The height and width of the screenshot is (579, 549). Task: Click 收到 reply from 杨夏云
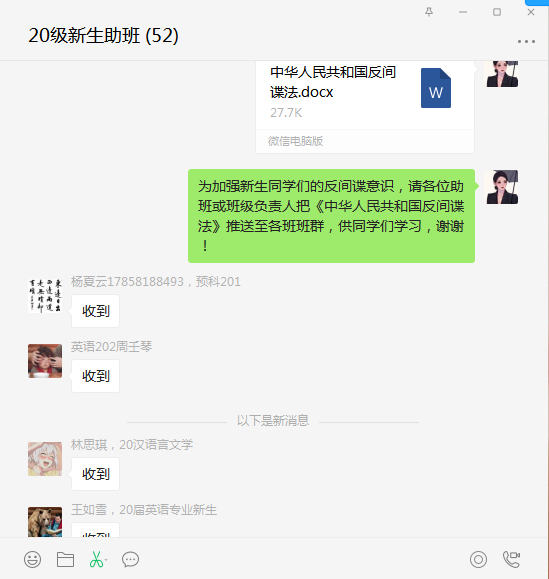coord(96,311)
